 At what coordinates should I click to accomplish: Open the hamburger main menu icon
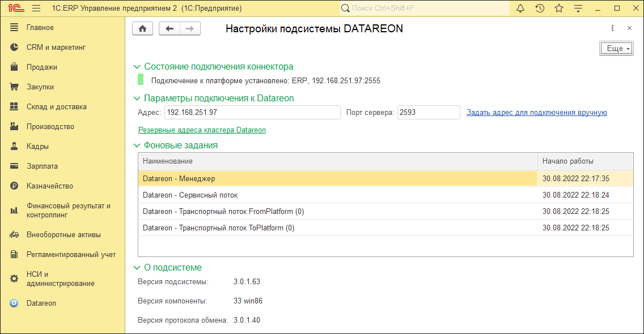coord(36,8)
